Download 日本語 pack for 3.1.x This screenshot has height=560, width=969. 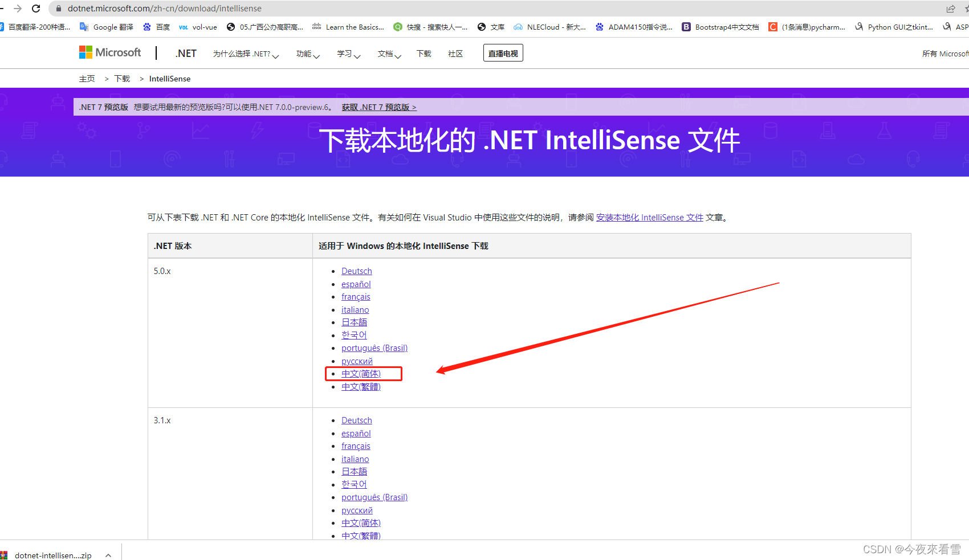point(354,472)
